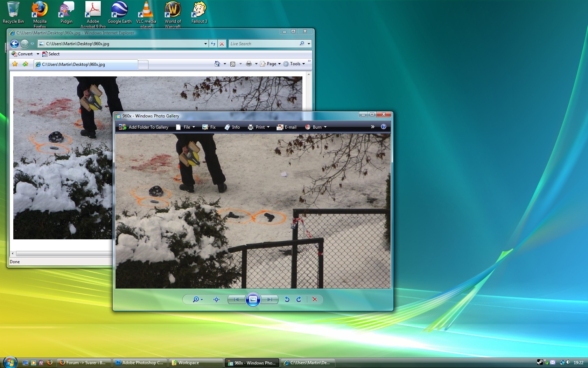Viewport: 588px width, 368px height.
Task: Open zoom control in Photo Gallery
Action: pyautogui.click(x=198, y=299)
